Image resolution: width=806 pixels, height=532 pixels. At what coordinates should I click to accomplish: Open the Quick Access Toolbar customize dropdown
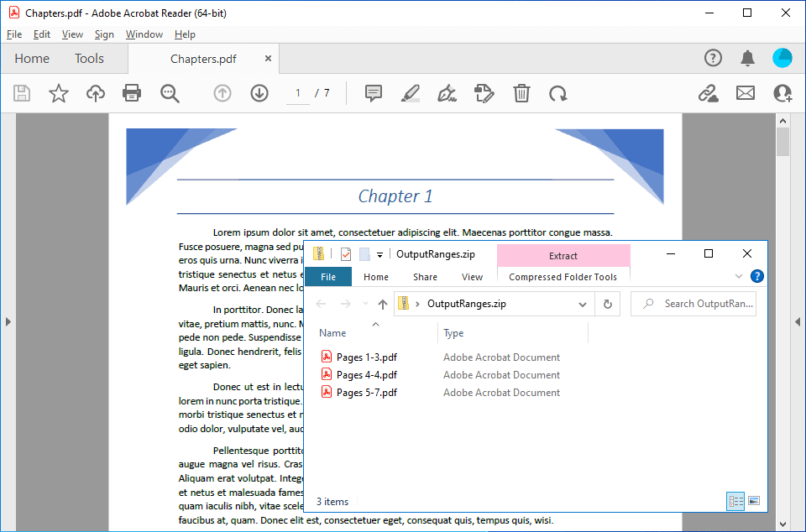(x=379, y=254)
